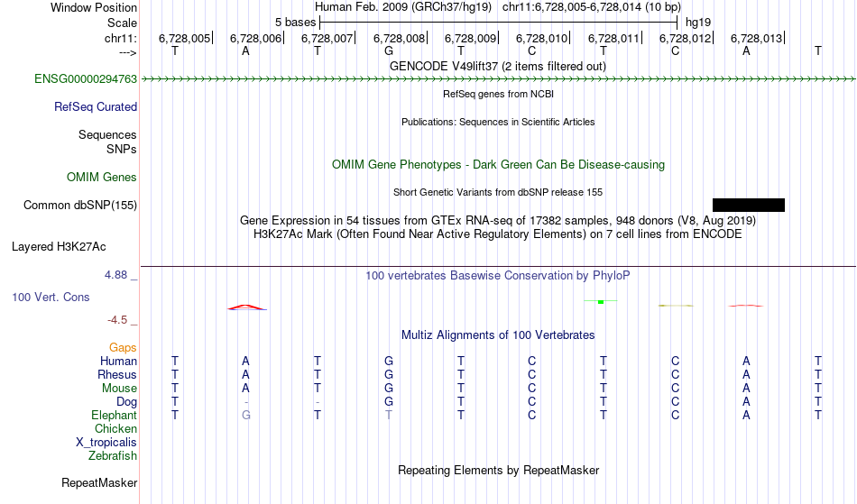The width and height of the screenshot is (857, 504).
Task: Click Short Genetic Variants from dbSNP title
Action: point(498,192)
